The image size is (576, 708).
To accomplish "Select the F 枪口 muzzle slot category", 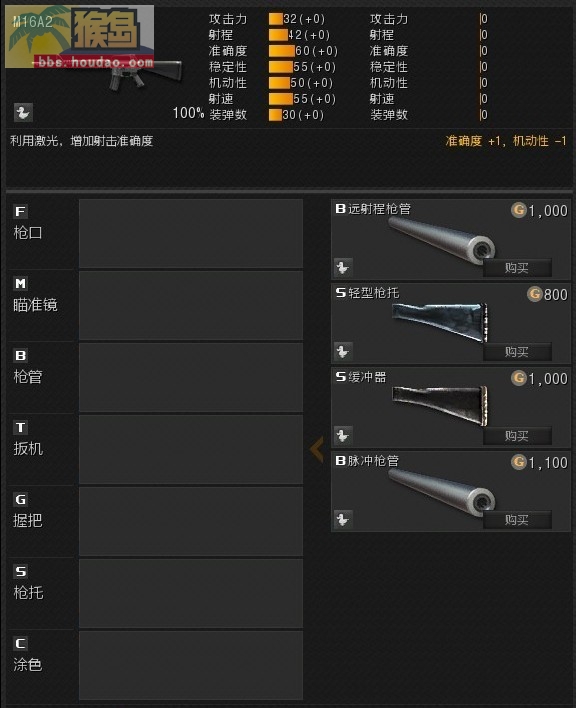I will 40,233.
